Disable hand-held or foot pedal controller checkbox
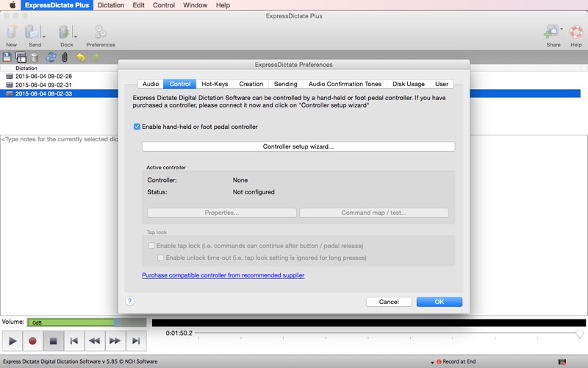 pyautogui.click(x=137, y=127)
